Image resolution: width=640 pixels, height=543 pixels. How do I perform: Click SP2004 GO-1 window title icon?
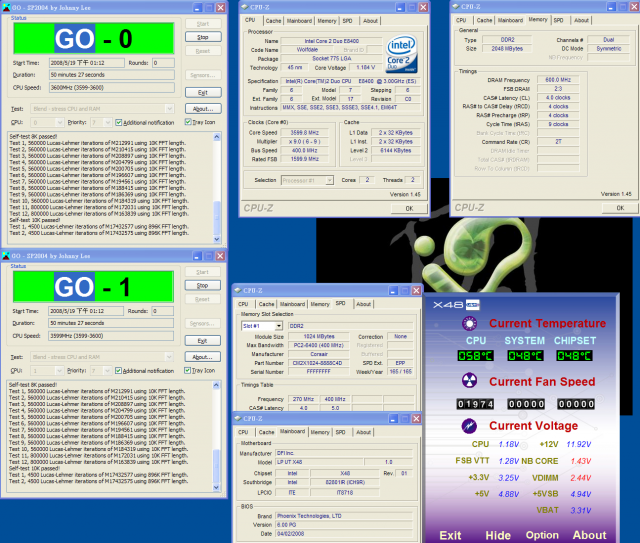pos(6,256)
